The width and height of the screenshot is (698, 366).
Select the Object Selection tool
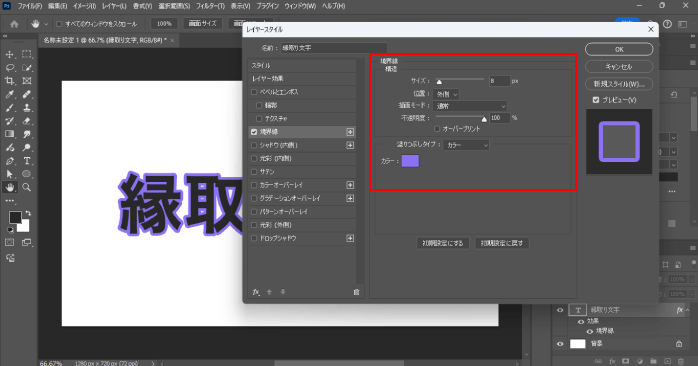pos(27,68)
